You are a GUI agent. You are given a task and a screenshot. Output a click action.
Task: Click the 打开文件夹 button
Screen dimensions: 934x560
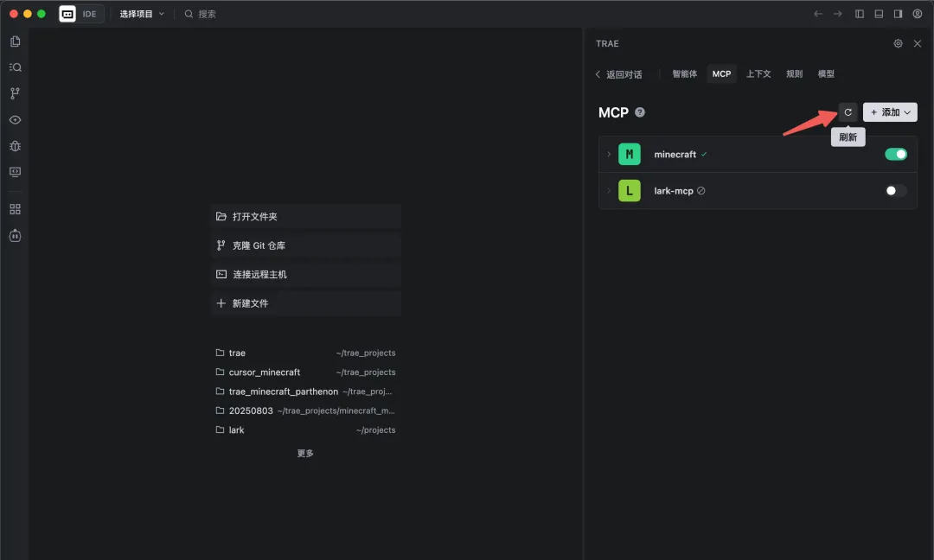tap(305, 217)
